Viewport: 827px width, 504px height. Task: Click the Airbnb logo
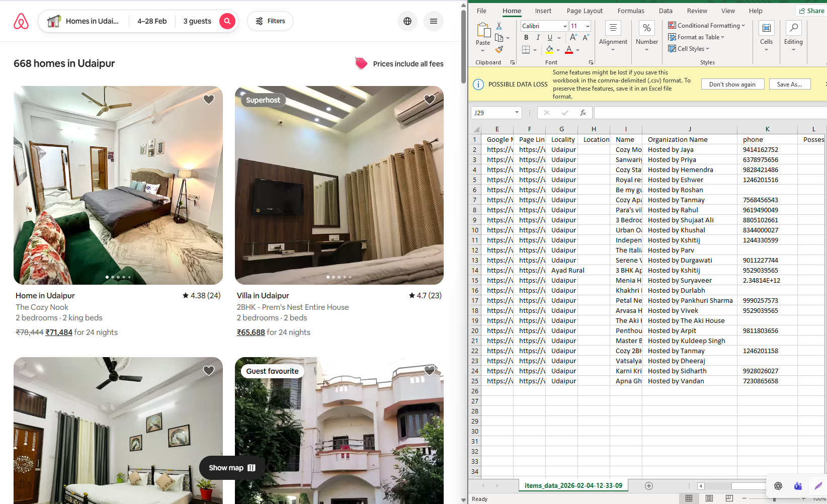[21, 21]
